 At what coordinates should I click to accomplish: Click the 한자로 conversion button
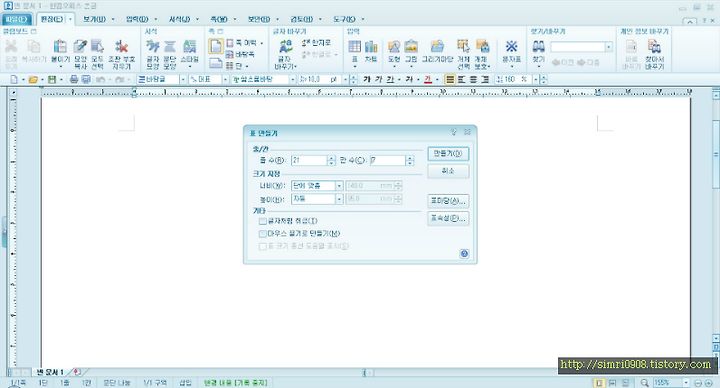click(316, 43)
